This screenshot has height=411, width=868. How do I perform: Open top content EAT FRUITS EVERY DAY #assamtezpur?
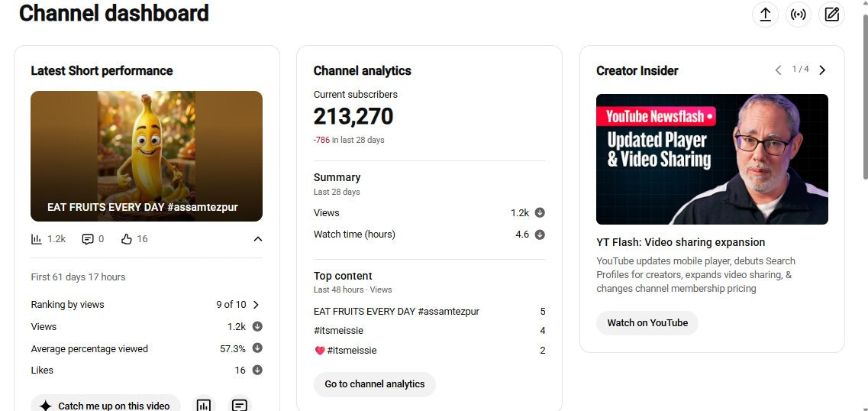tap(396, 311)
